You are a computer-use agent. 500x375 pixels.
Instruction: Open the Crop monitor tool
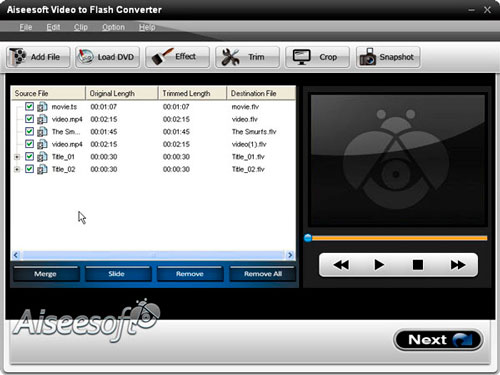click(x=302, y=57)
